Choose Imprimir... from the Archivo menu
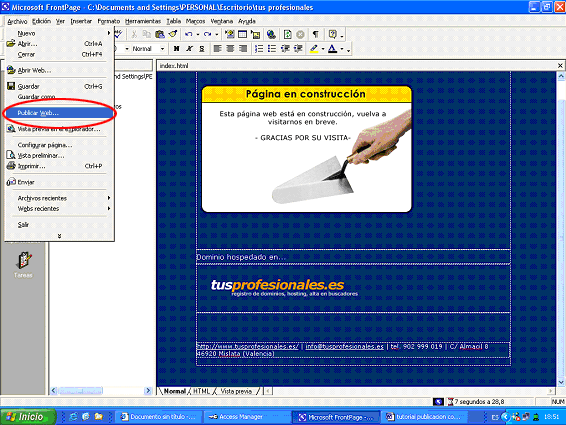566x425 pixels. tap(60, 166)
